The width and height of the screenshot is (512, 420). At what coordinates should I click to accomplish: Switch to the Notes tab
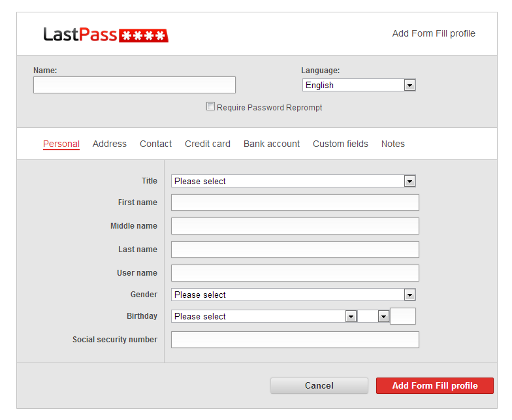[x=393, y=144]
